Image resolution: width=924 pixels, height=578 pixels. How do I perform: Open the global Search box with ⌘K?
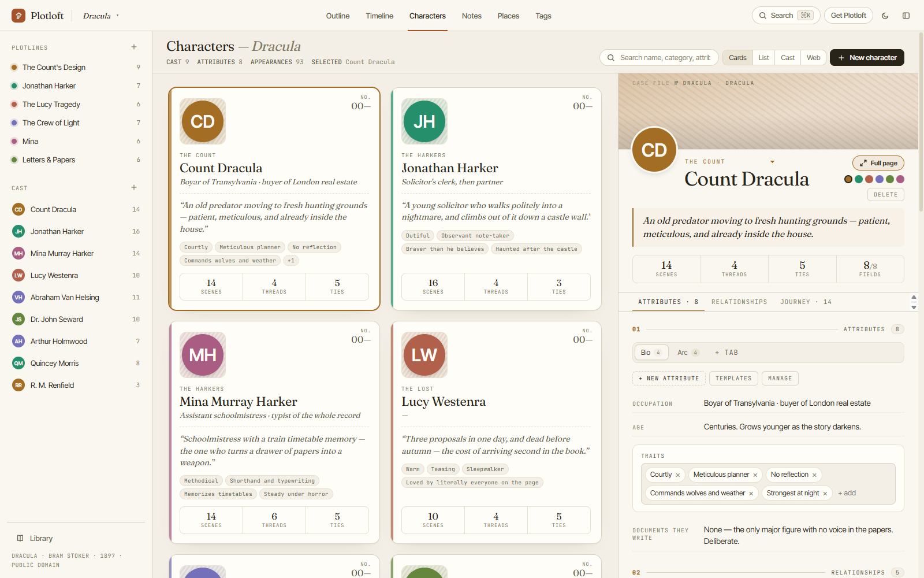pos(786,16)
